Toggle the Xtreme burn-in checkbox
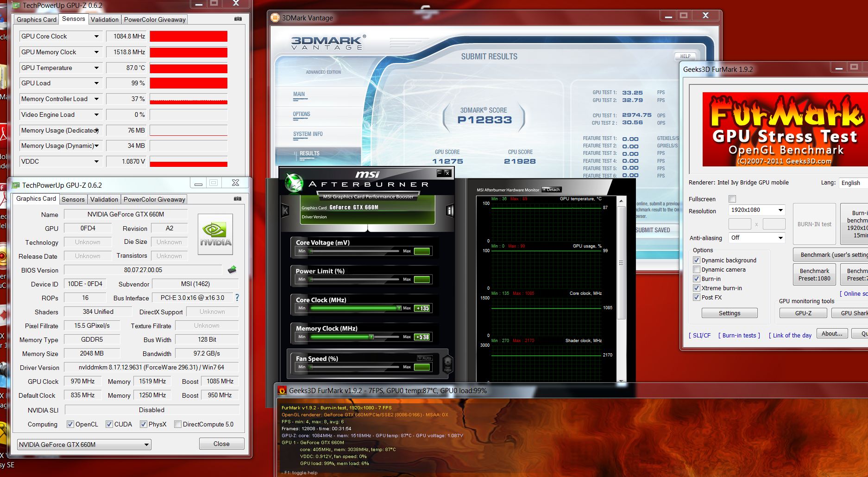This screenshot has height=477, width=868. (x=696, y=288)
